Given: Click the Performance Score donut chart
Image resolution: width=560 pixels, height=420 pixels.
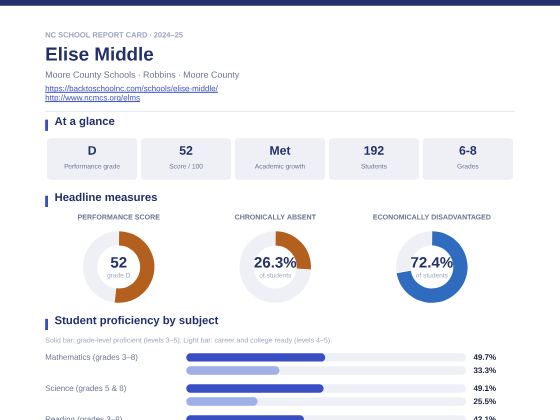Looking at the screenshot, I should tap(119, 267).
